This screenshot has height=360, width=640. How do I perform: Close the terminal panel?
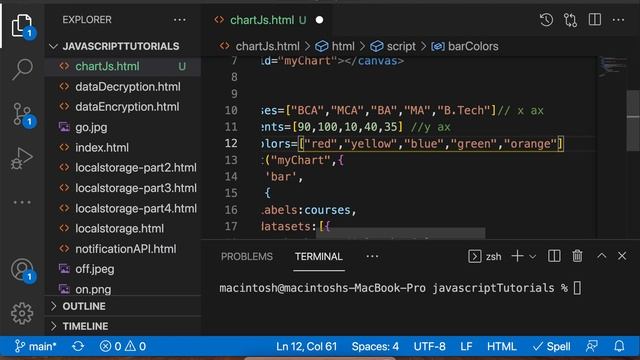[x=622, y=256]
